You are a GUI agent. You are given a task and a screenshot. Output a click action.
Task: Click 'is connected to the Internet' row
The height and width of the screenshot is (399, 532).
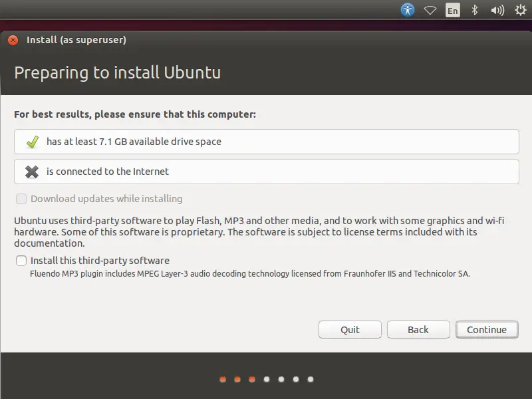coord(267,172)
